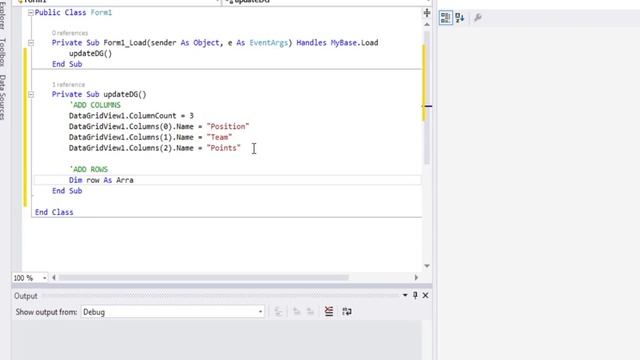
Task: Click the horizontal scrollbar right arrow
Action: coord(416,278)
